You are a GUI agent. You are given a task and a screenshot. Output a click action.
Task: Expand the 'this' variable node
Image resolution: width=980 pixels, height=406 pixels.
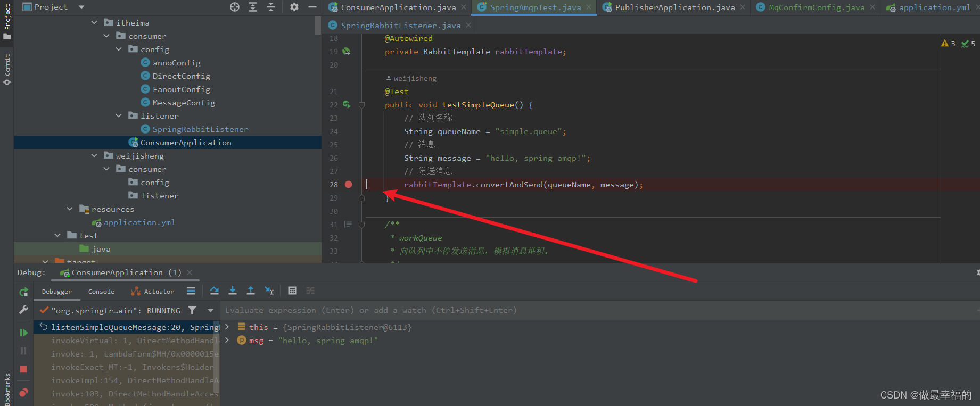pos(227,327)
